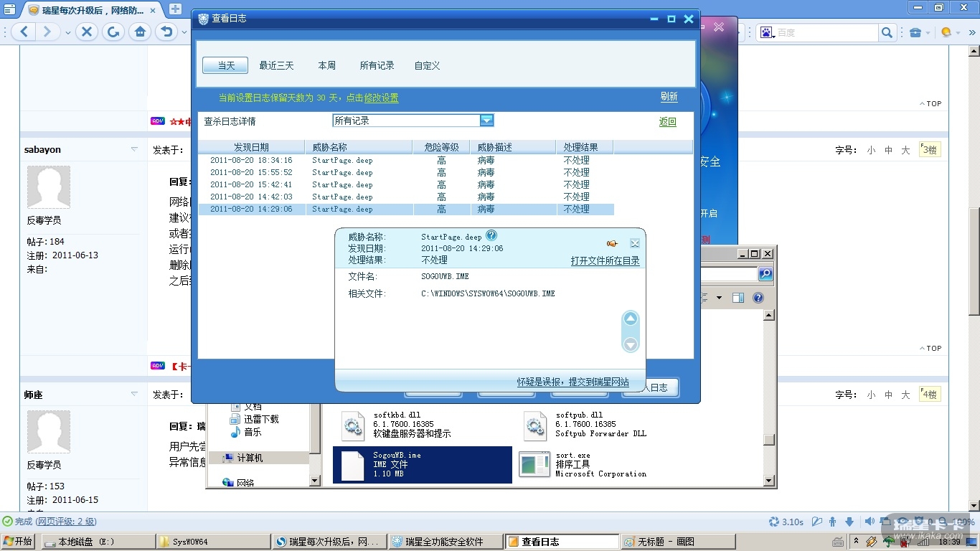The image size is (980, 551).
Task: Show 所有记录 log tab
Action: [377, 65]
